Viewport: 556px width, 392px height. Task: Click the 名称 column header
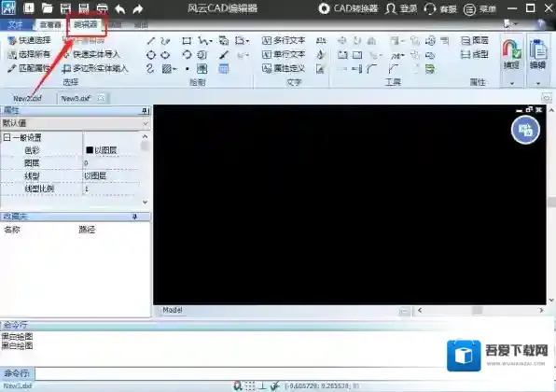pos(12,230)
